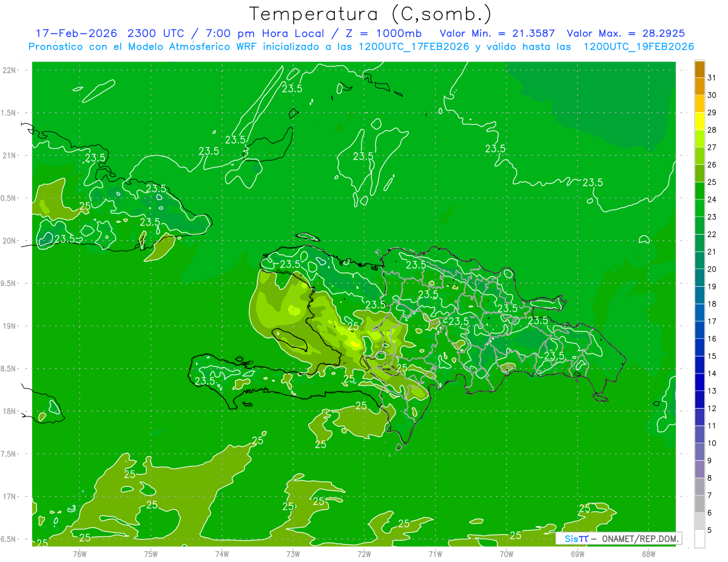Click the bright yellow hotspot on the map
Viewport: 728px width, 562px height.
tap(355, 344)
